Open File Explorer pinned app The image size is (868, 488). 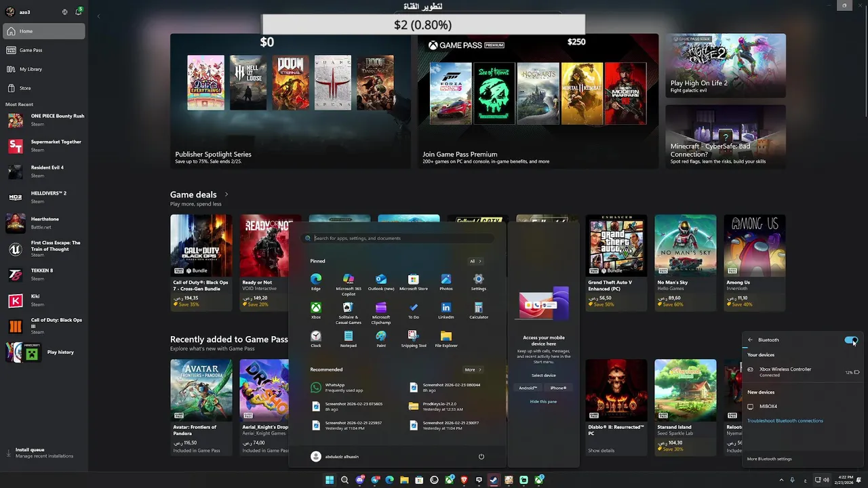click(446, 339)
